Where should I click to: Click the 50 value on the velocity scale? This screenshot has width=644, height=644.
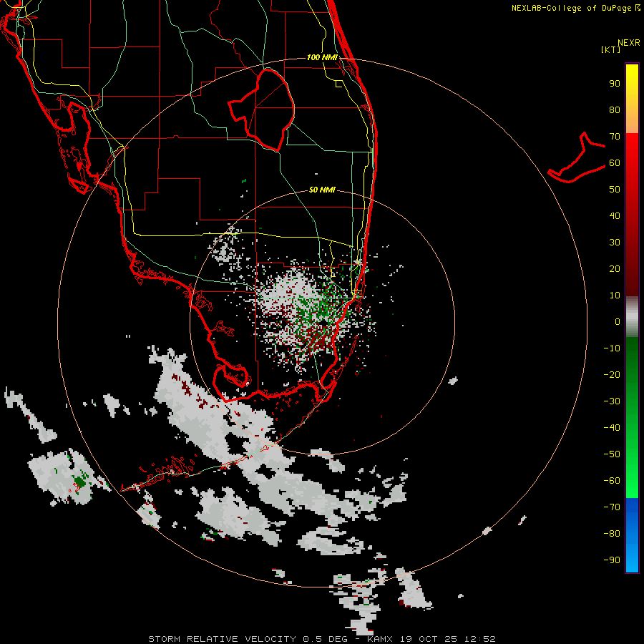pyautogui.click(x=615, y=190)
